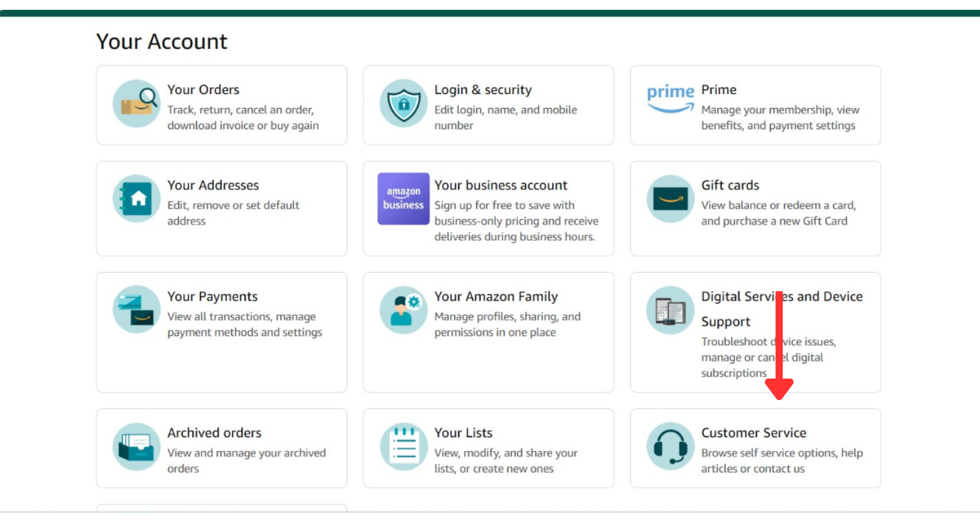Go to Your Addresses title
Screen dimensions: 980x523
(x=213, y=185)
